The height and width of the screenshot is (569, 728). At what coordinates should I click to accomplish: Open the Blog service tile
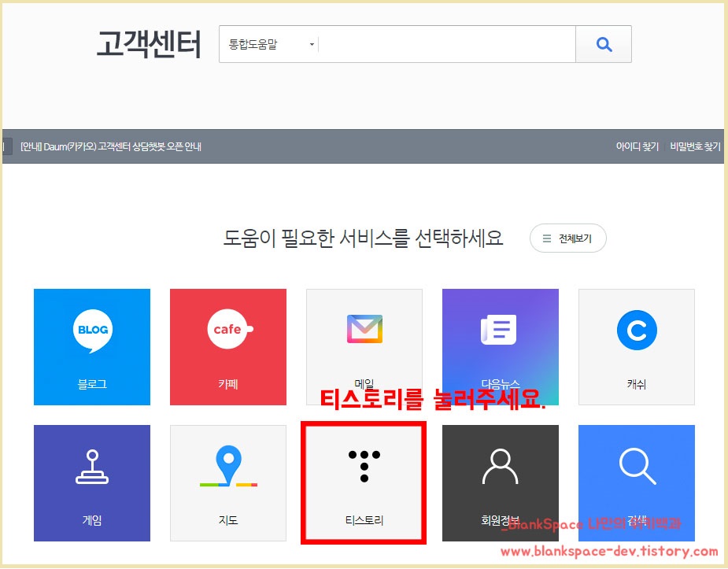[92, 347]
